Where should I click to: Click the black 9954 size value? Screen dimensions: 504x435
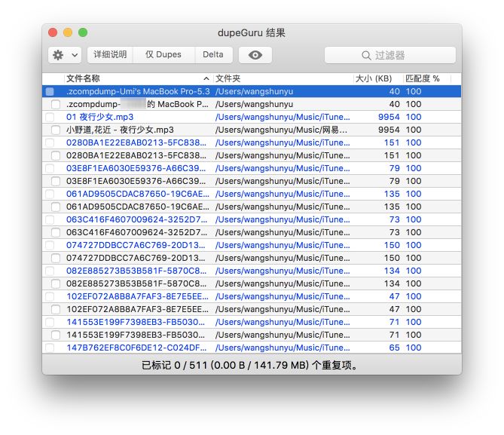[389, 130]
